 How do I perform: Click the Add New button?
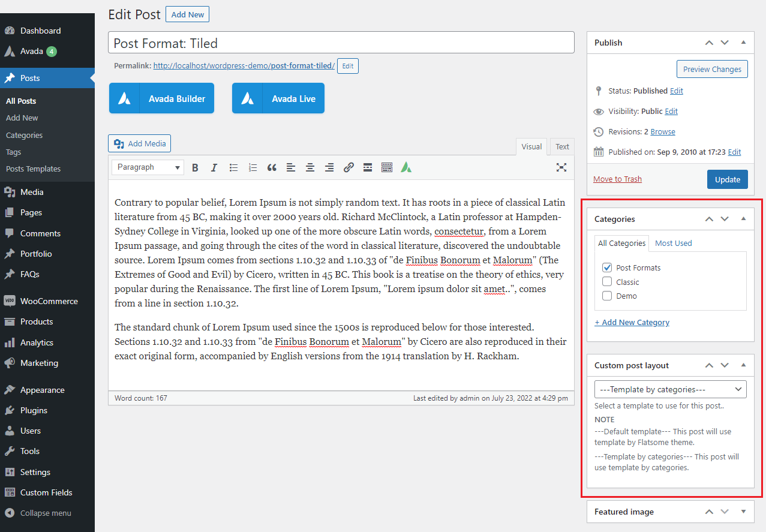187,14
